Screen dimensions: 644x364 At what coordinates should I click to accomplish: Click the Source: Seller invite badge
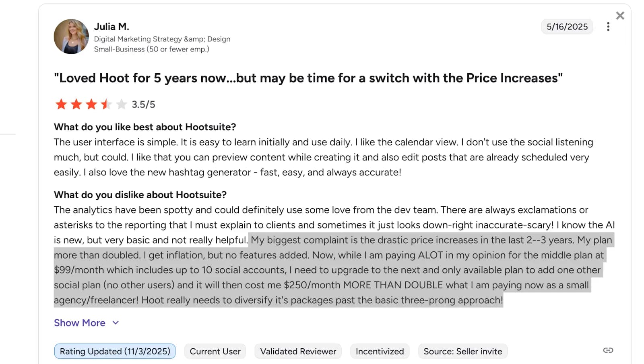pos(462,351)
